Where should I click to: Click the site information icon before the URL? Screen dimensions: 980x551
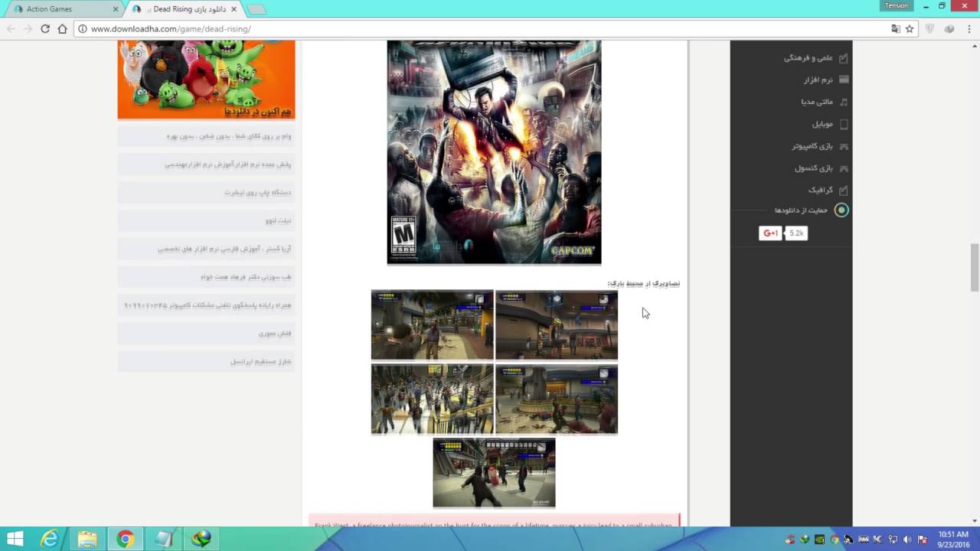click(81, 29)
